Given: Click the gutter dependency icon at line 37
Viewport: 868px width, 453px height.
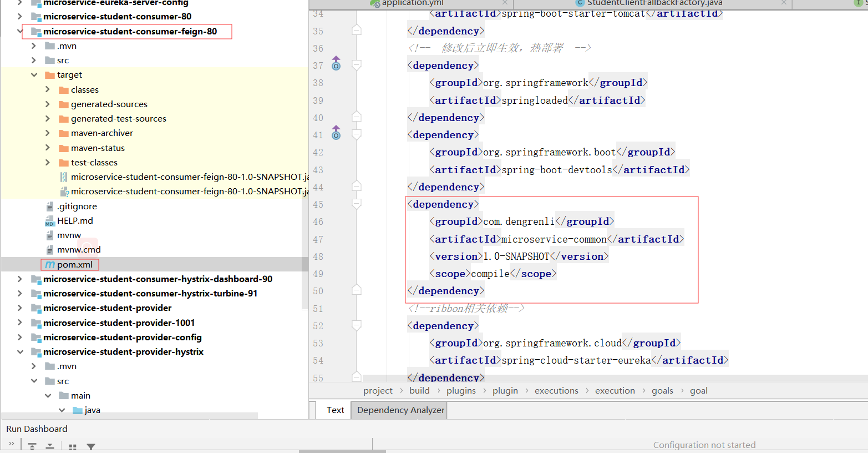Looking at the screenshot, I should 336,64.
